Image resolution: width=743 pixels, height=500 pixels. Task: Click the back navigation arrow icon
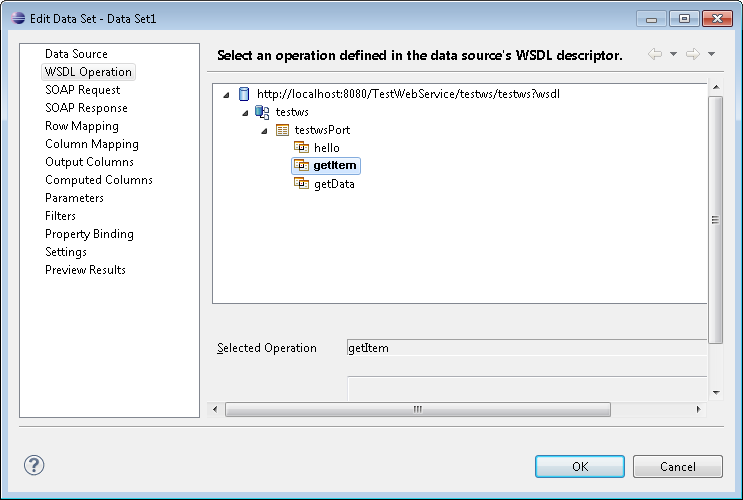coord(655,54)
